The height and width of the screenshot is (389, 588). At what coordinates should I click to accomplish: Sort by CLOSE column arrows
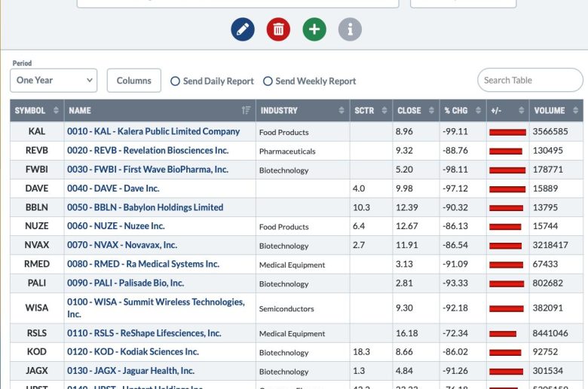tap(431, 110)
